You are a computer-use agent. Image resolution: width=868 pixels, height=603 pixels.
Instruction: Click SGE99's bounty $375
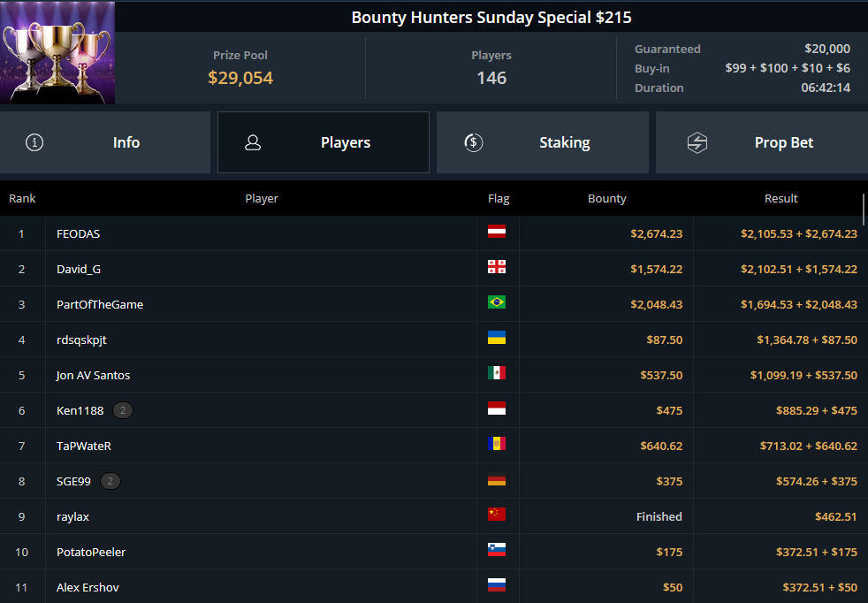(669, 482)
